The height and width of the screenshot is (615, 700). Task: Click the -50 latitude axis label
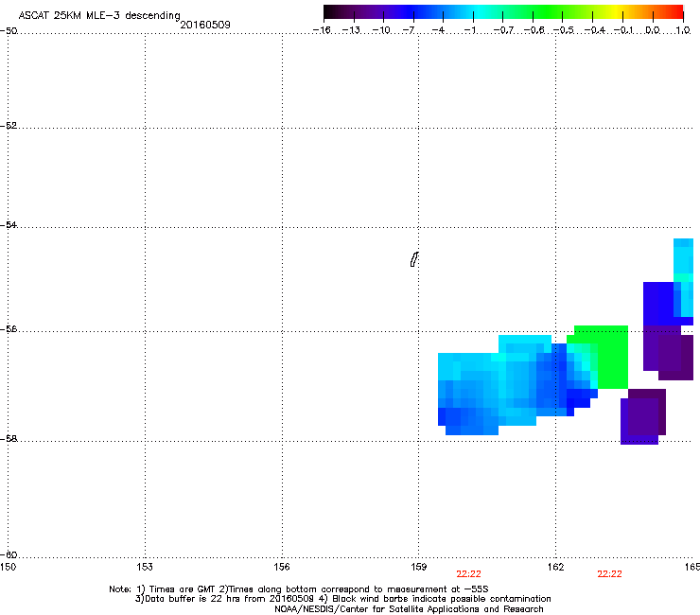(9, 31)
